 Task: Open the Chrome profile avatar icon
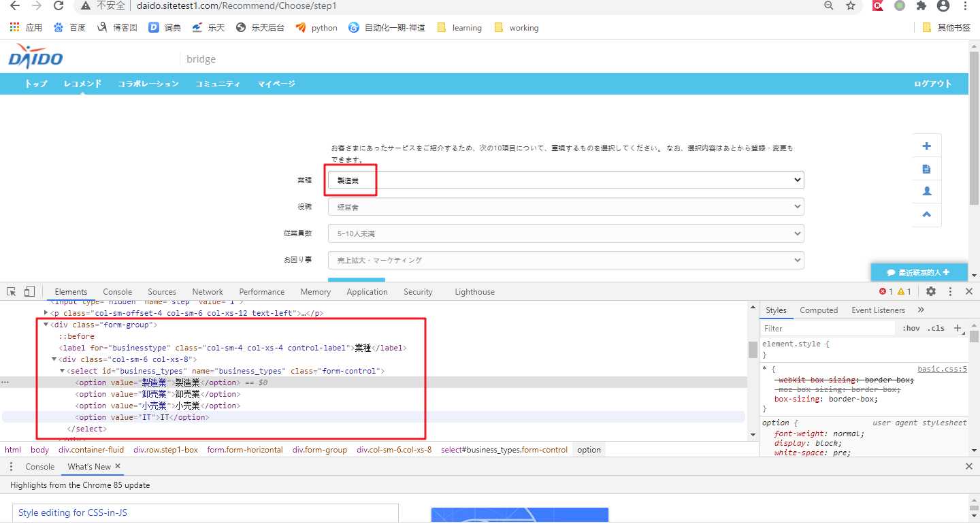[x=943, y=5]
